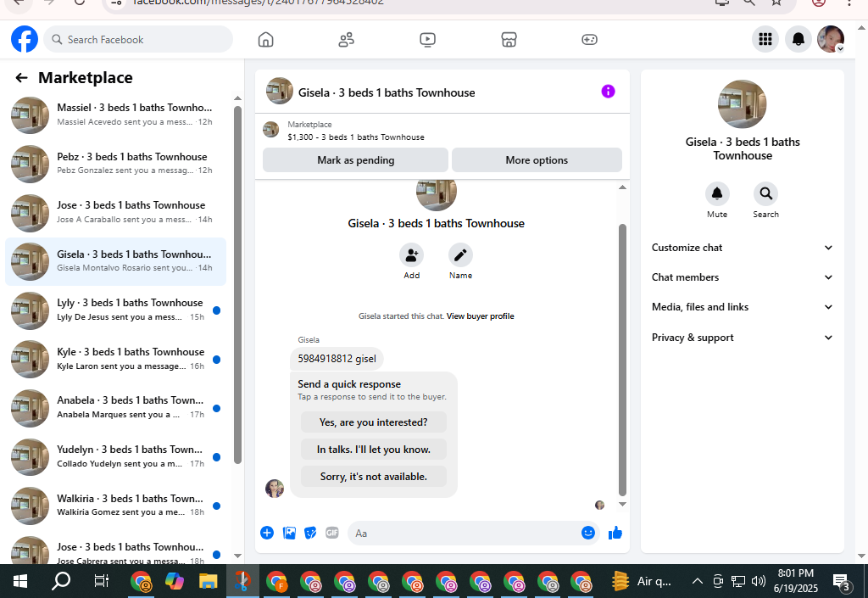Click the message 5984918812 gisel
Screen dimensions: 868x598
point(337,359)
